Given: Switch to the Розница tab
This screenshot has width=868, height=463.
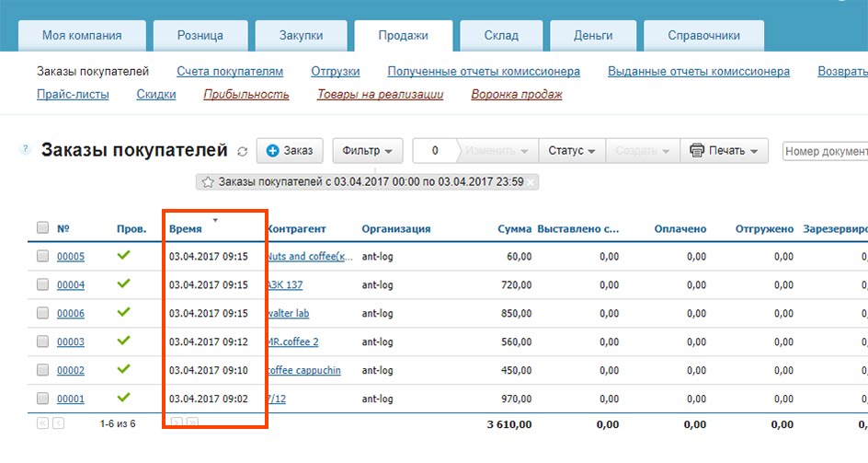Looking at the screenshot, I should [x=200, y=36].
